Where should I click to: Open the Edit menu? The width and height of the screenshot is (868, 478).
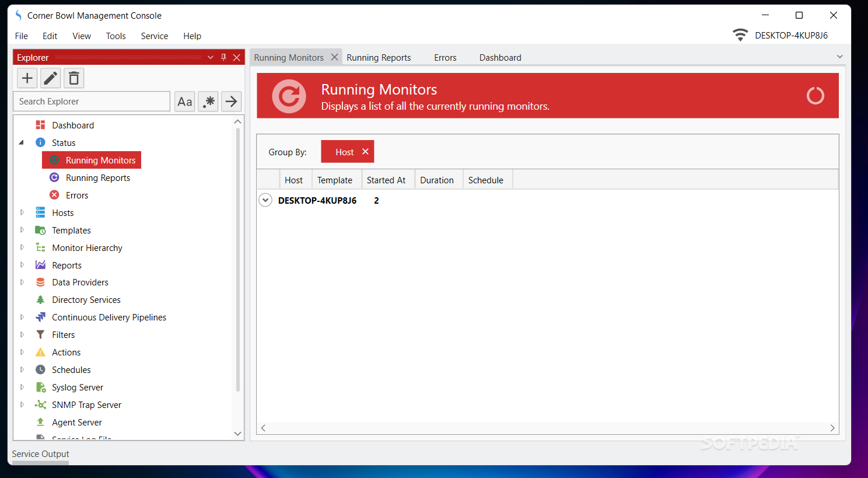[50, 36]
